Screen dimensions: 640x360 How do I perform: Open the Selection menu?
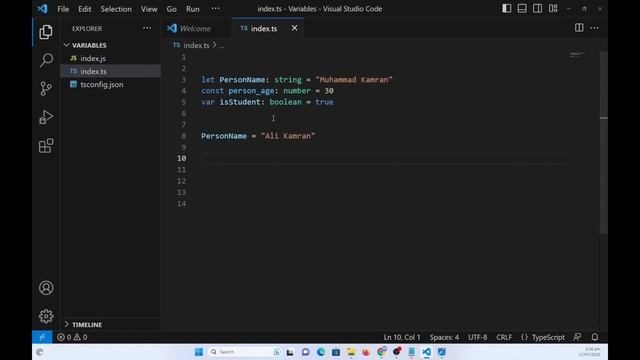click(x=116, y=9)
